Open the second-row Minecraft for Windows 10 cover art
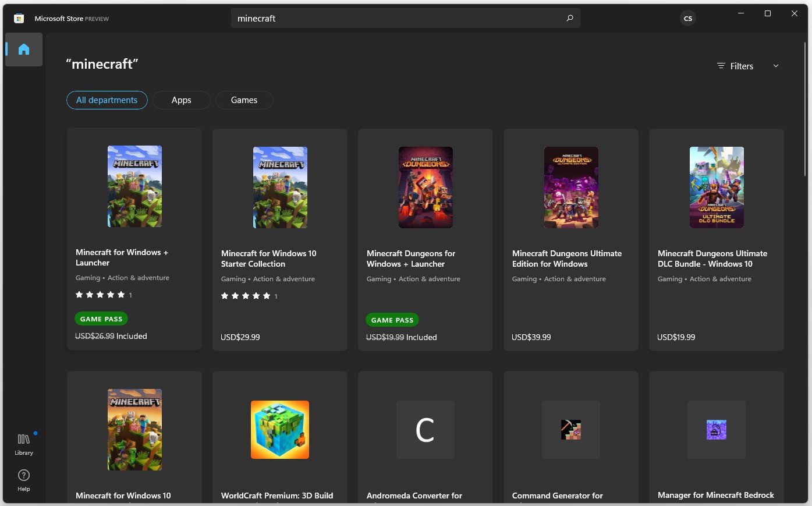Viewport: 812px width, 506px height. tap(134, 430)
